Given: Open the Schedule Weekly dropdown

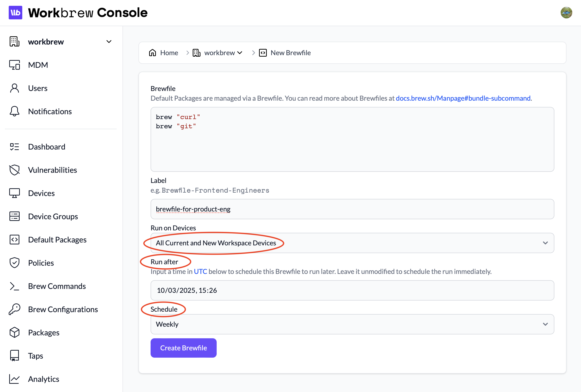Looking at the screenshot, I should tap(352, 324).
